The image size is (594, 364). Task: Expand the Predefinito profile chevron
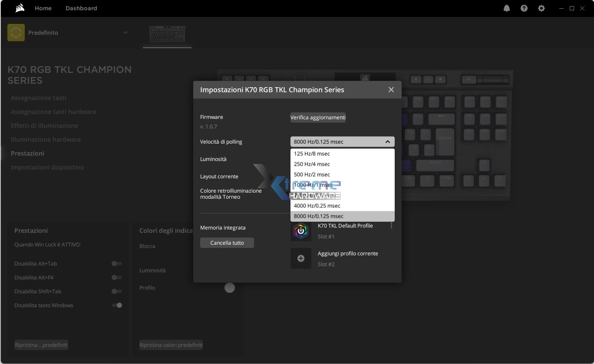[x=125, y=33]
